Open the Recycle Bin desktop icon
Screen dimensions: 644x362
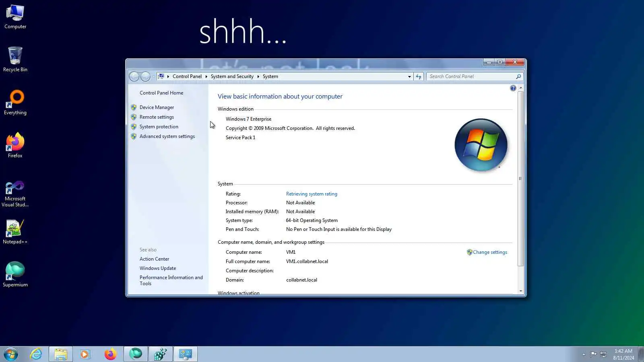pos(15,60)
